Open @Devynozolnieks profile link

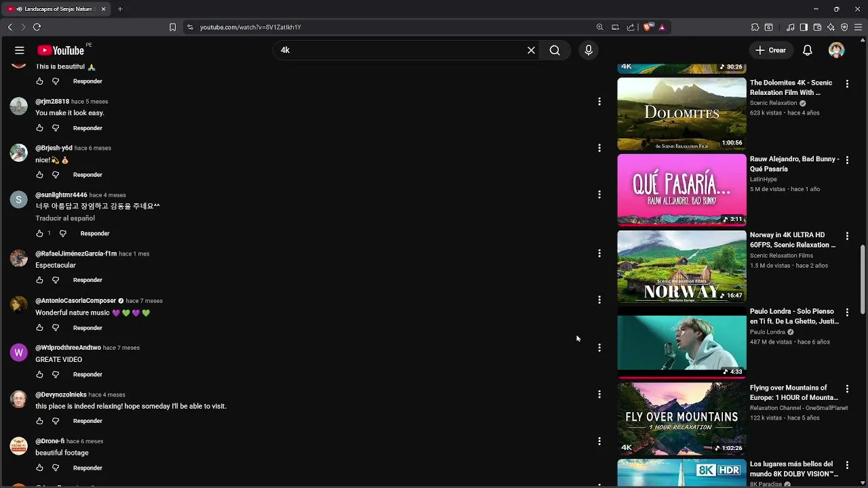coord(61,394)
